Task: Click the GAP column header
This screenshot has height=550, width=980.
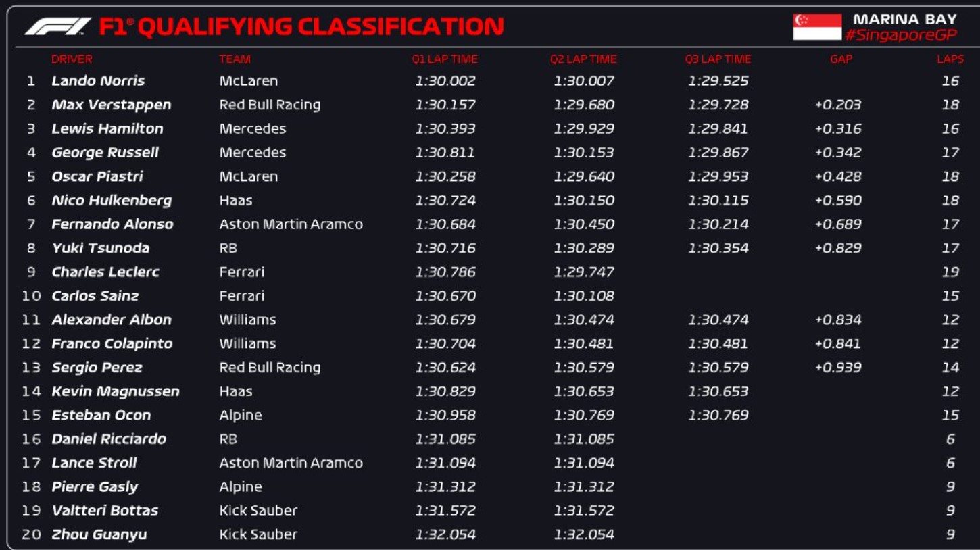Action: click(841, 59)
